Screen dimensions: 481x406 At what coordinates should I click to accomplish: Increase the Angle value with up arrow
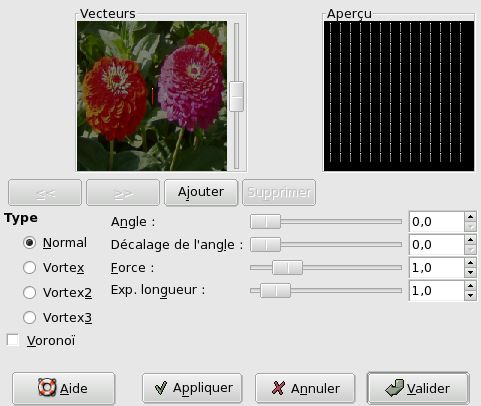(x=470, y=217)
